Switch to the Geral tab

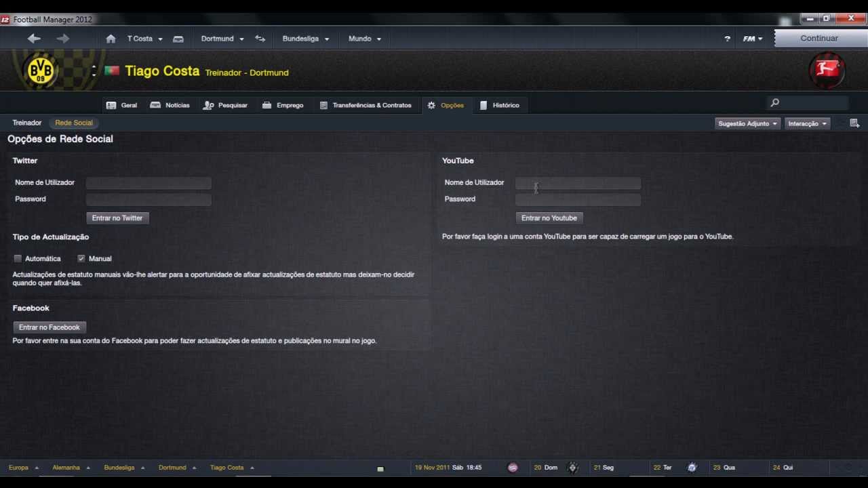pos(122,105)
